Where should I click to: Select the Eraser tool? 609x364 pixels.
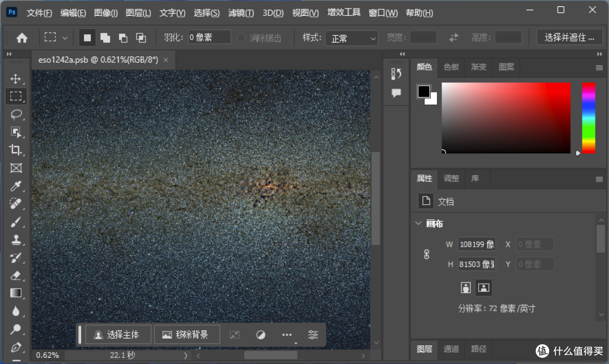pyautogui.click(x=16, y=276)
